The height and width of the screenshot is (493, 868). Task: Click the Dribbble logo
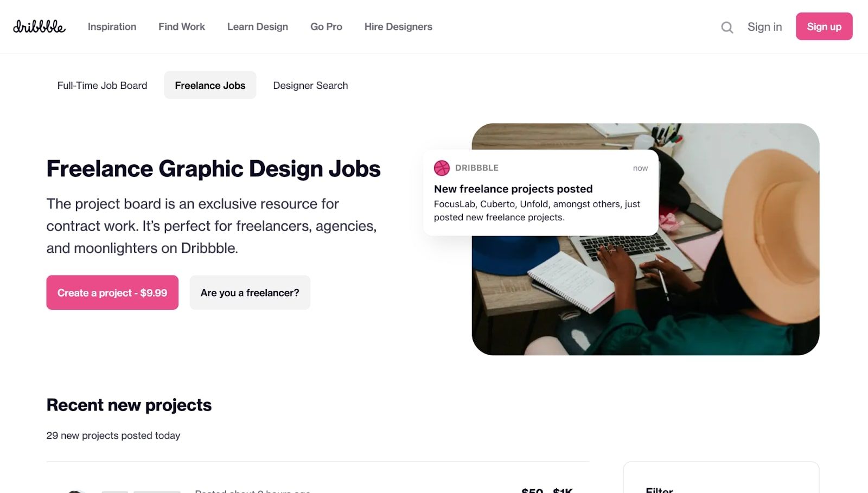(x=39, y=27)
